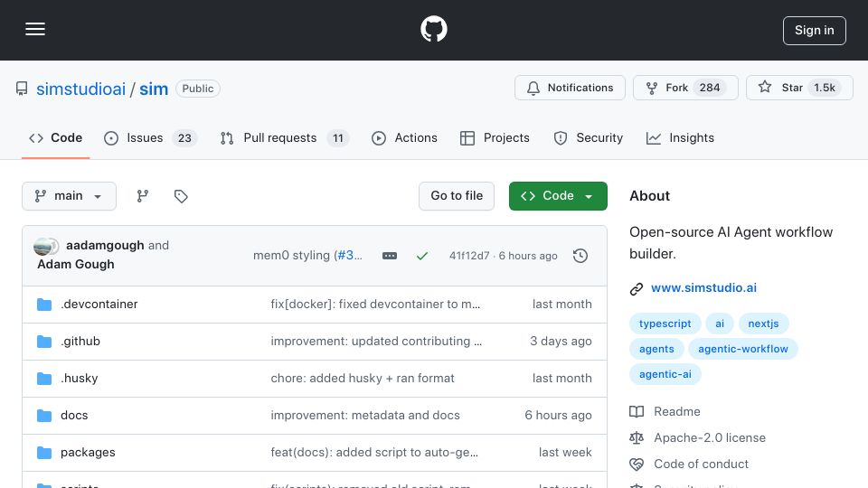
Task: Click the .github folder icon
Action: (44, 342)
